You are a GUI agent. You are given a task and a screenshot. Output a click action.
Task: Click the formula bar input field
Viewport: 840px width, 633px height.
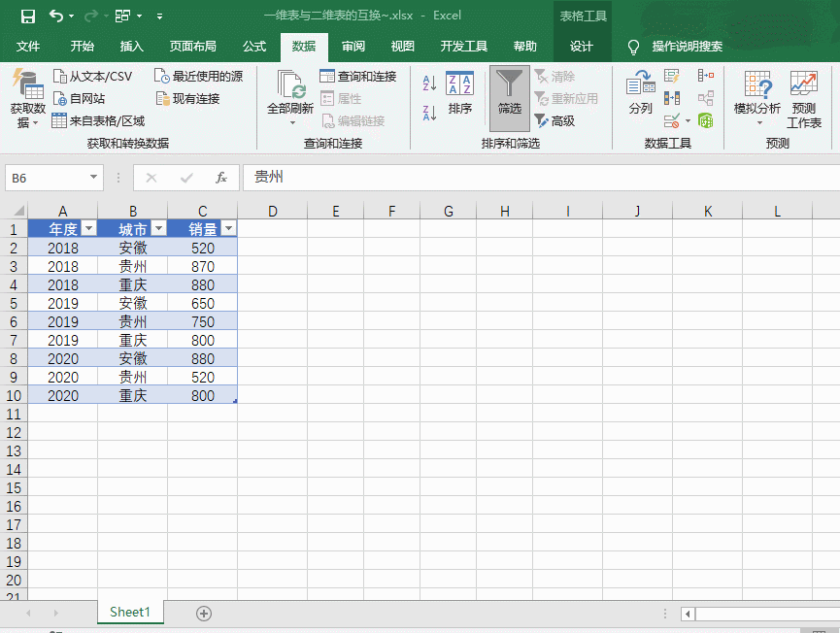(534, 178)
